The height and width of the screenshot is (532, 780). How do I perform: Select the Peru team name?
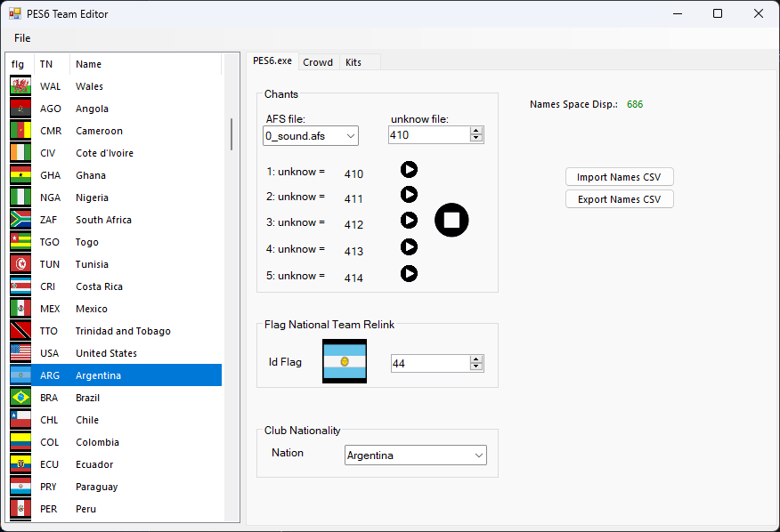[x=85, y=509]
